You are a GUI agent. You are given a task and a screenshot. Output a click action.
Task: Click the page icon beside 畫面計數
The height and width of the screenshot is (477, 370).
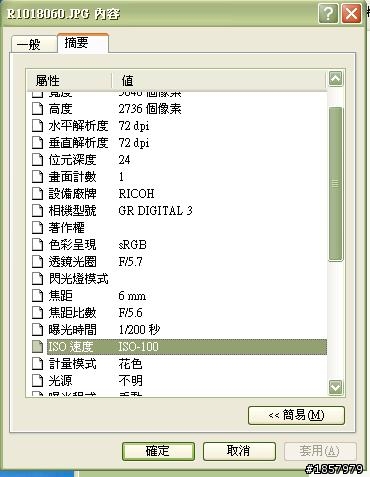[37, 177]
